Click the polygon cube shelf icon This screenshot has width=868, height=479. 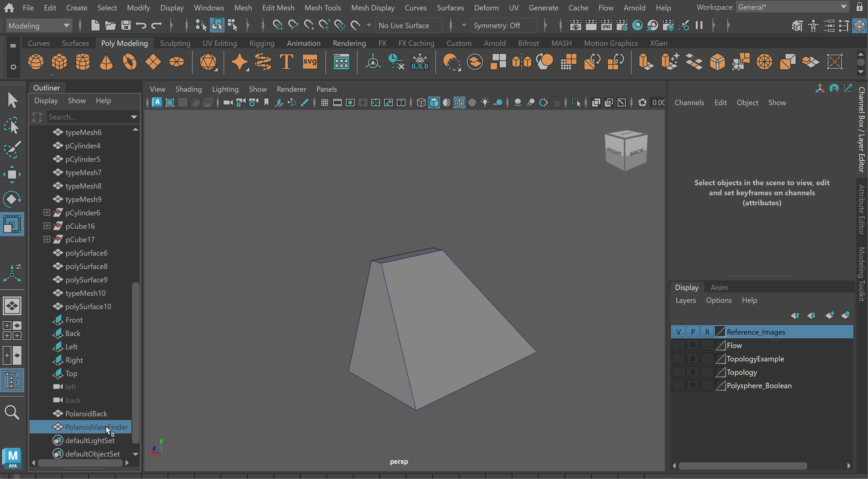59,62
